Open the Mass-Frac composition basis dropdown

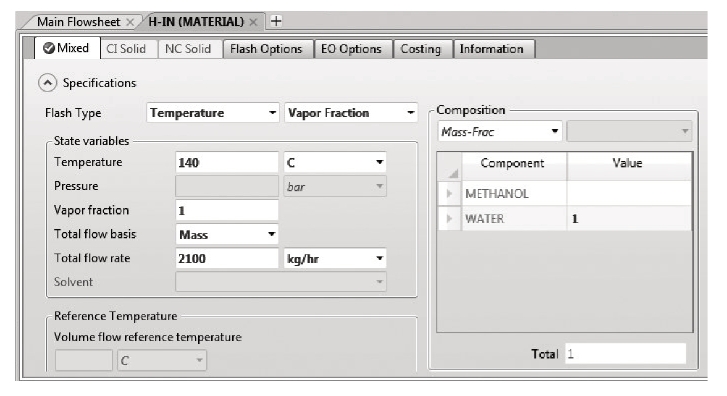click(500, 132)
